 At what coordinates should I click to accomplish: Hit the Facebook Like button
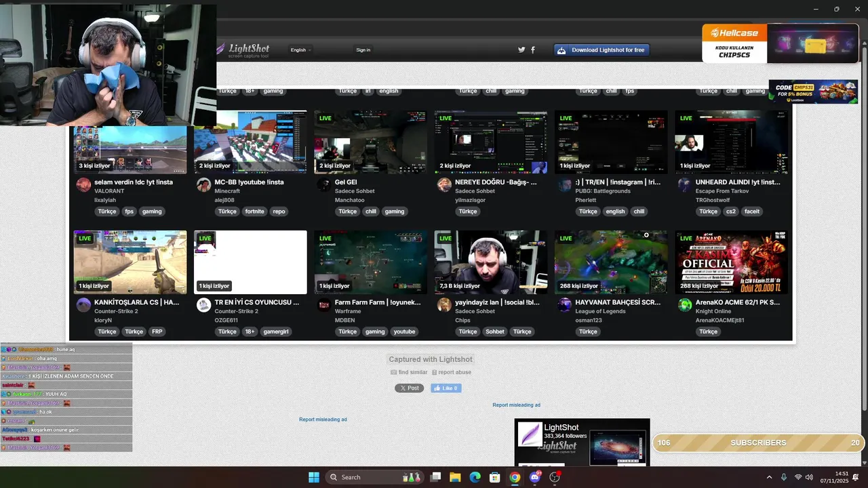(446, 388)
